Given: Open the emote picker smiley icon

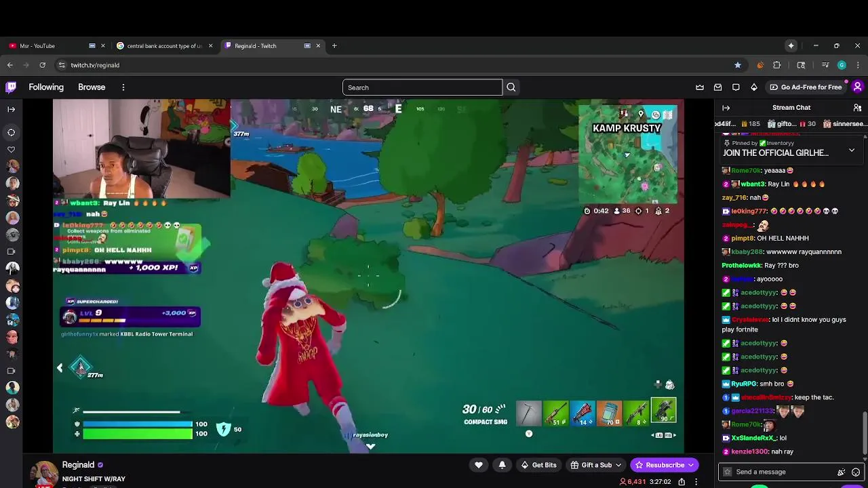Looking at the screenshot, I should (856, 472).
